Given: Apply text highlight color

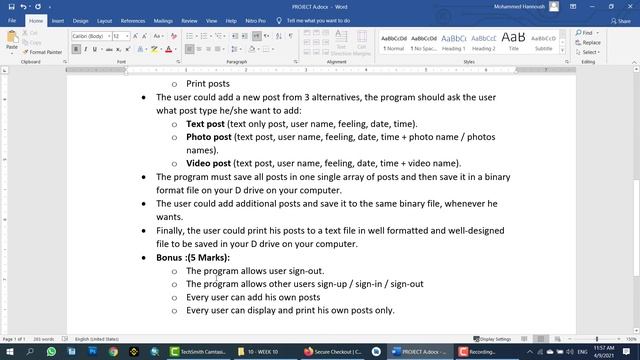Looking at the screenshot, I should [x=154, y=49].
